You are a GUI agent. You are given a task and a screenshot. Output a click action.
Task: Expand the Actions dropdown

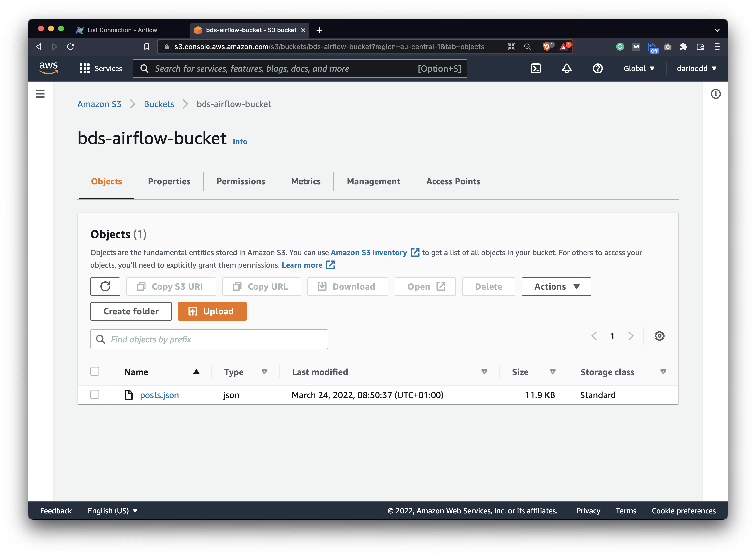[x=556, y=286]
